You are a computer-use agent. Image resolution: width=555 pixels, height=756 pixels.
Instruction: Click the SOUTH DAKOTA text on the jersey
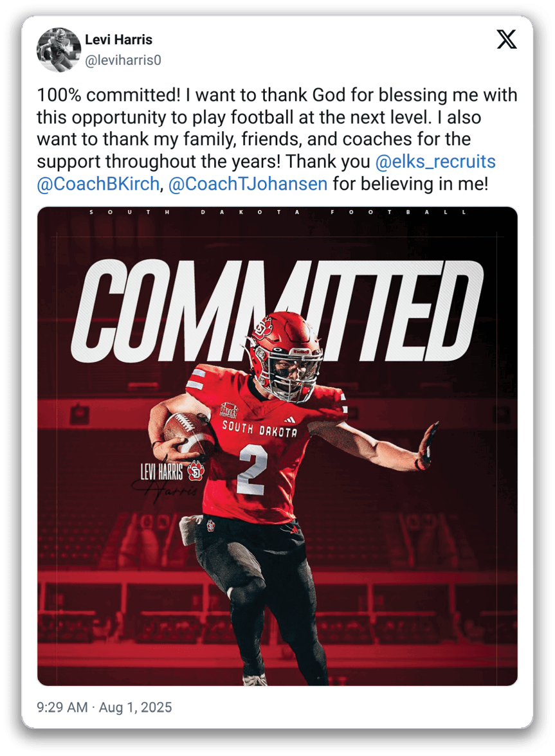(259, 428)
